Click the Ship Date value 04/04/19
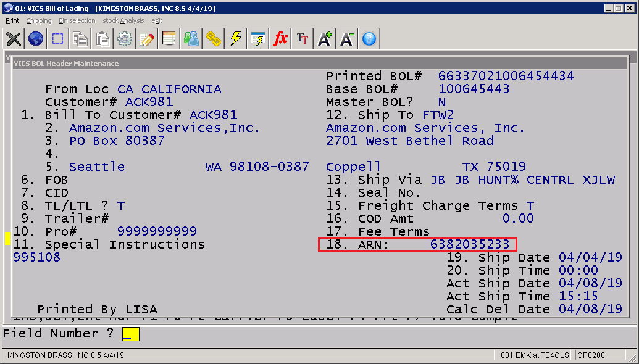Image resolution: width=639 pixels, height=364 pixels. click(x=590, y=257)
